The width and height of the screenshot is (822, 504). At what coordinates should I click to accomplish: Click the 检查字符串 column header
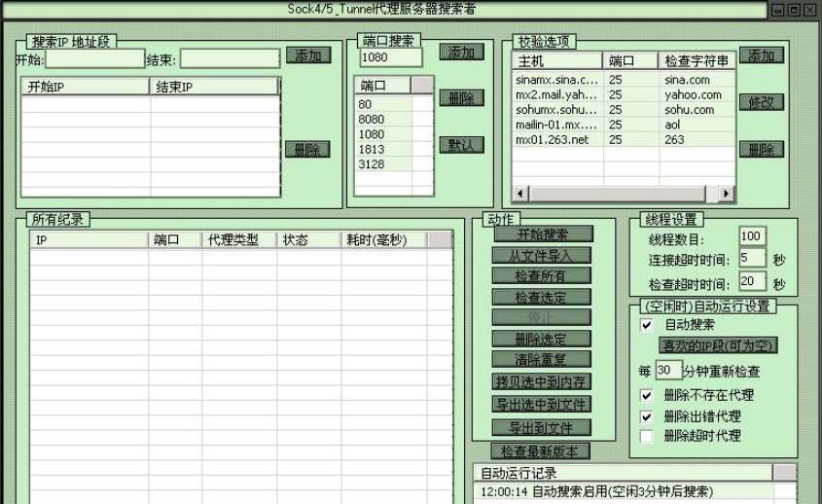pos(697,61)
